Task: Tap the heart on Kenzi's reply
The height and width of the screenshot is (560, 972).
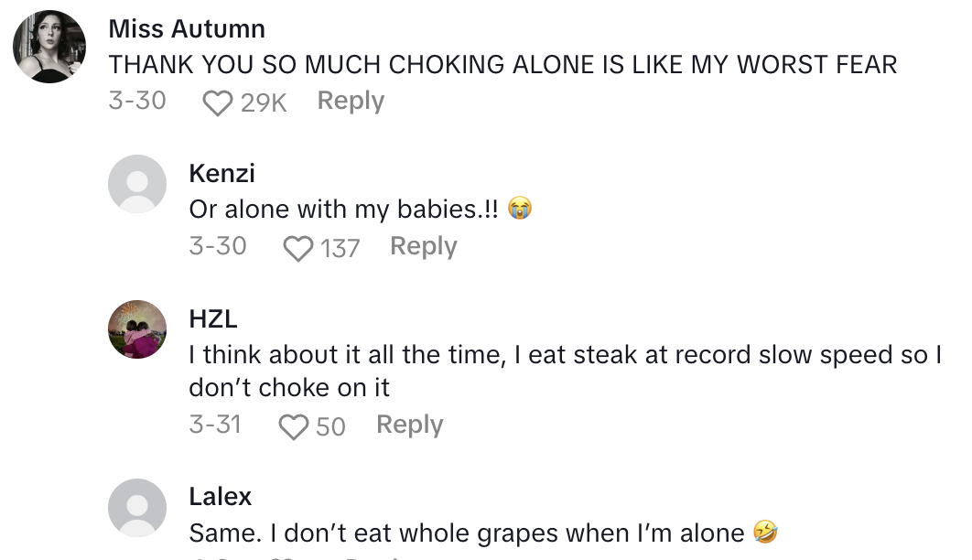Action: tap(298, 248)
